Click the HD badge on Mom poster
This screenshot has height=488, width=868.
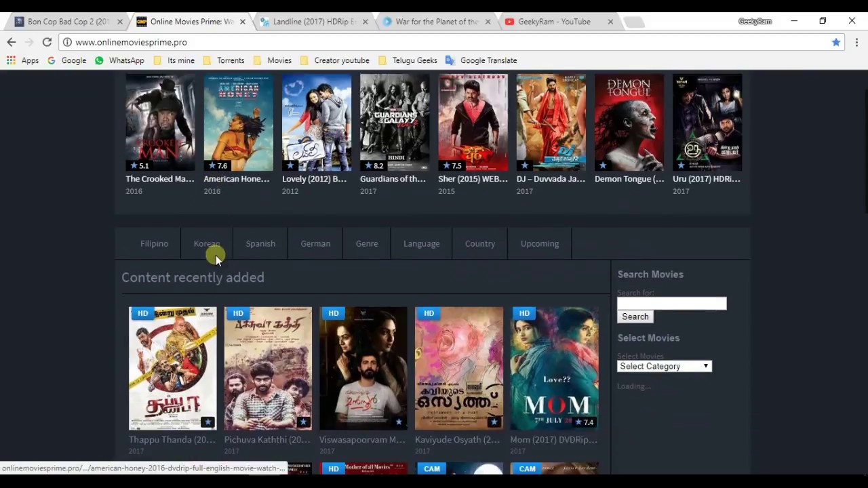tap(524, 313)
